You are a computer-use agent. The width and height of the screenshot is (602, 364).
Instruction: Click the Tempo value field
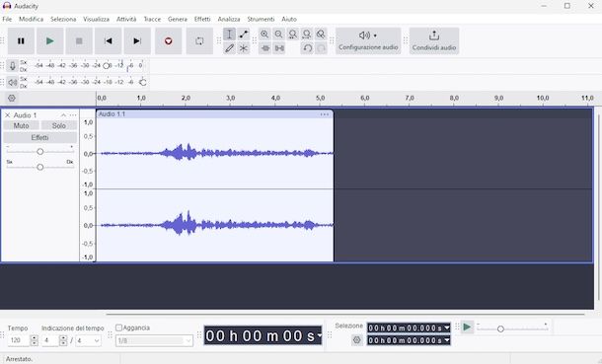coord(18,340)
